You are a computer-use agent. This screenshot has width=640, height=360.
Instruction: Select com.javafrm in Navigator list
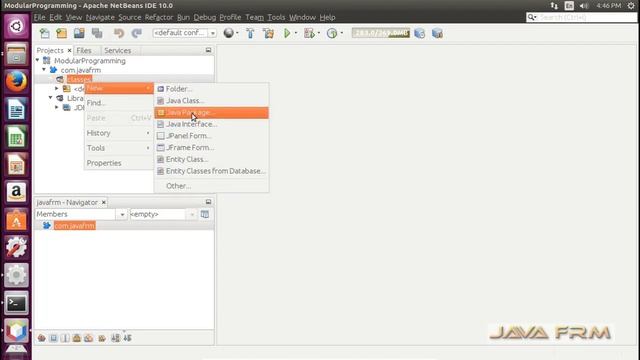(74, 226)
